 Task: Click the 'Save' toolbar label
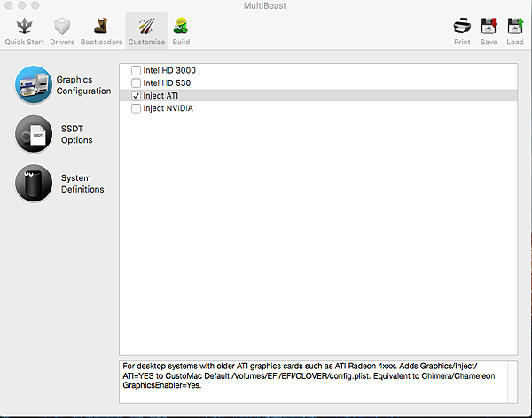[489, 42]
